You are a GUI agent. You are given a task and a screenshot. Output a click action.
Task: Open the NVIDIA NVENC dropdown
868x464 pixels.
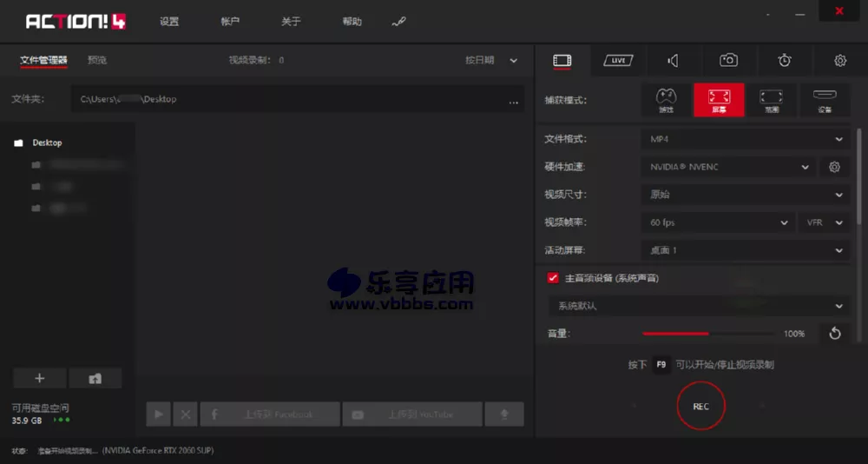click(x=728, y=167)
